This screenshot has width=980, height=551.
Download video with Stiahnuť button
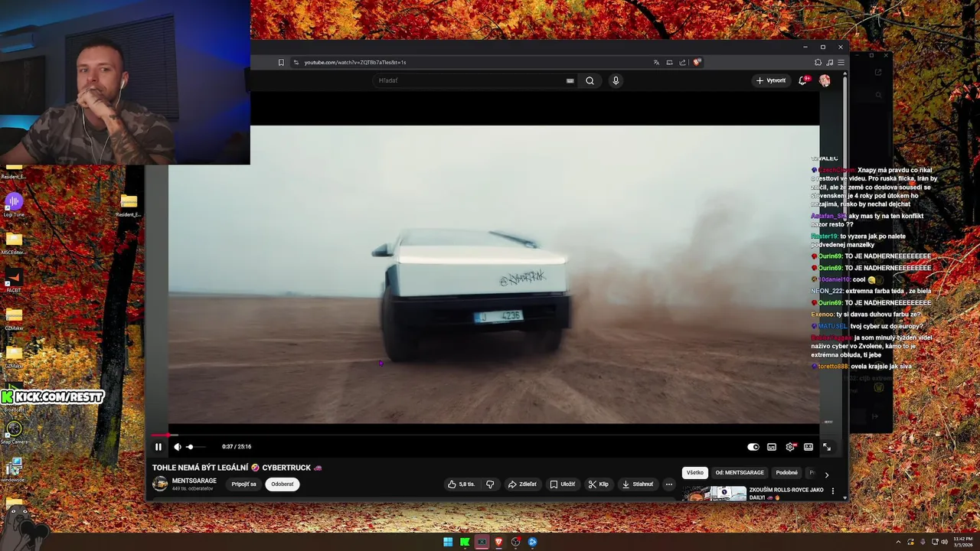click(x=638, y=484)
